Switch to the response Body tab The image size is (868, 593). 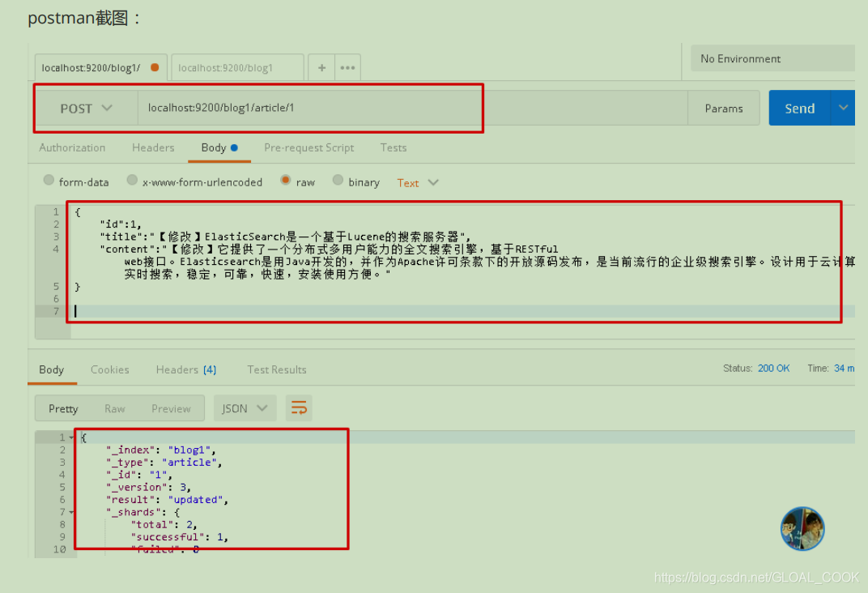click(x=52, y=369)
